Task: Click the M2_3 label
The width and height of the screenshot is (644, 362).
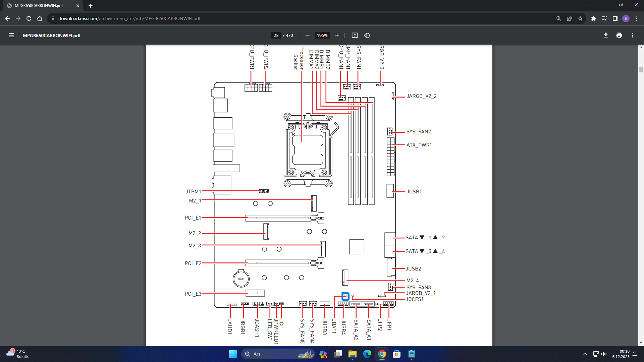Action: coord(195,246)
